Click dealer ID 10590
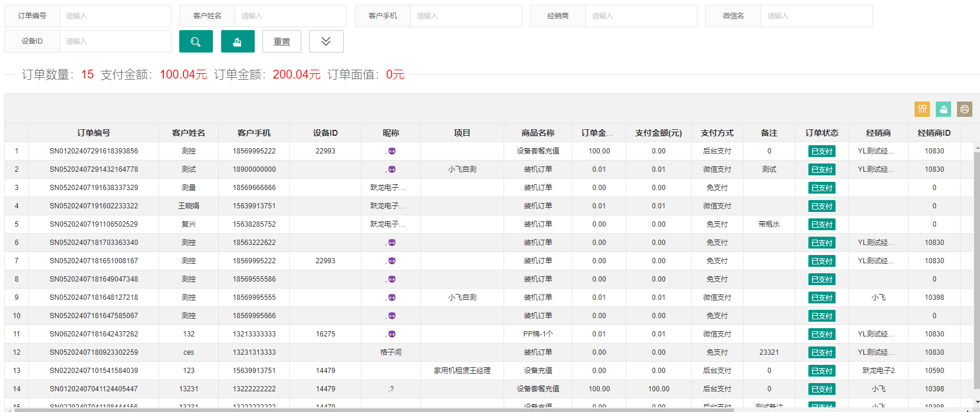980x412 pixels. coord(934,371)
